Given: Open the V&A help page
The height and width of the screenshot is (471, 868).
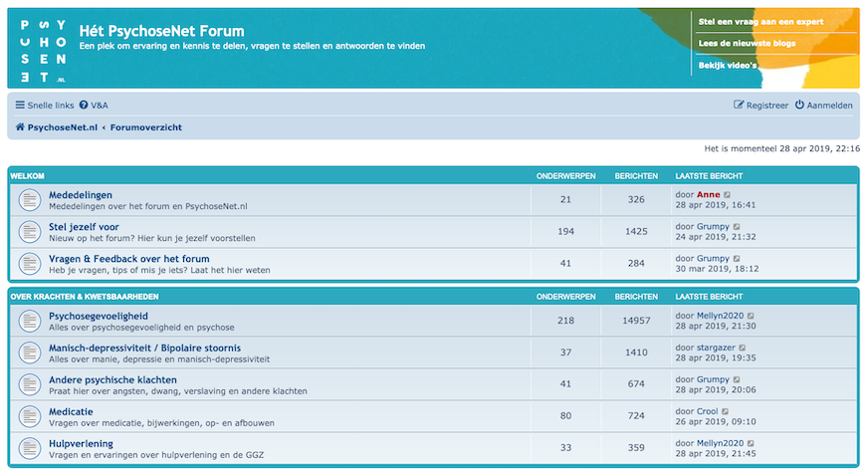Looking at the screenshot, I should 94,106.
